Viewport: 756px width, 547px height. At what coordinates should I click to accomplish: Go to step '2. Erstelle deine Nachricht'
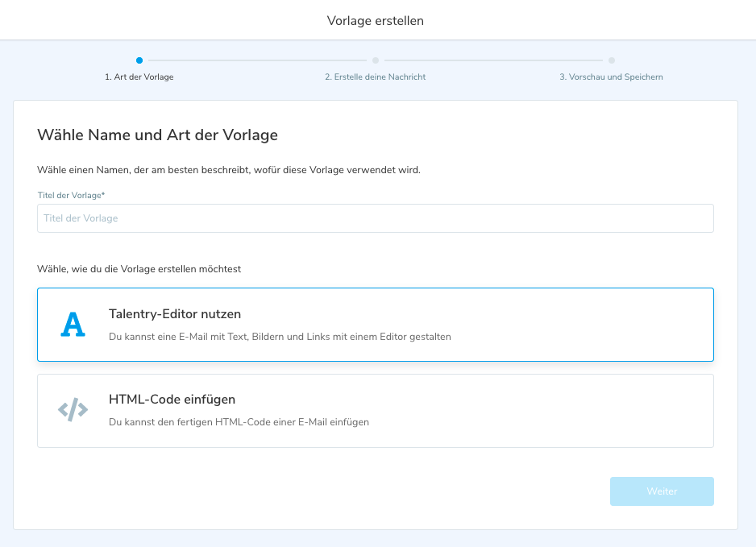coord(375,77)
